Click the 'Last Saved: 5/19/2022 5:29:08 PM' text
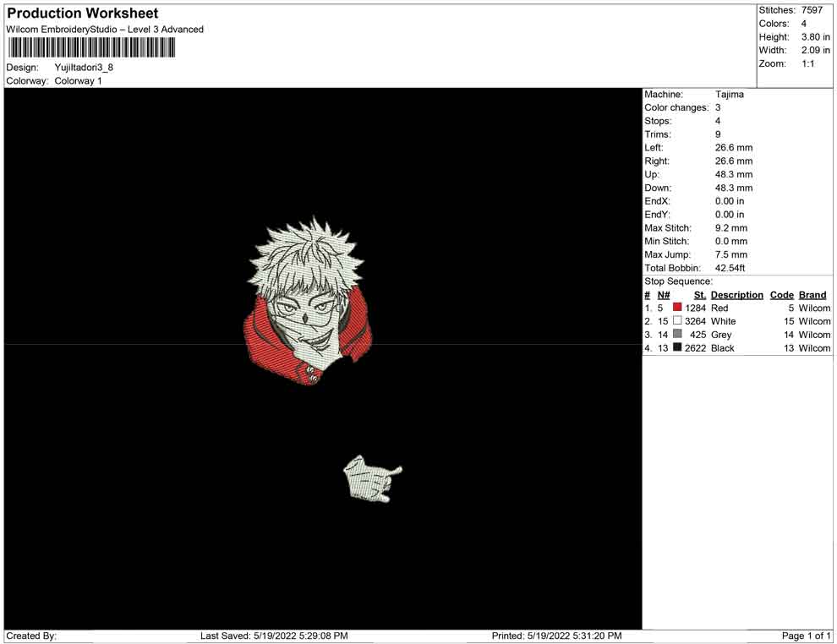 pyautogui.click(x=274, y=636)
